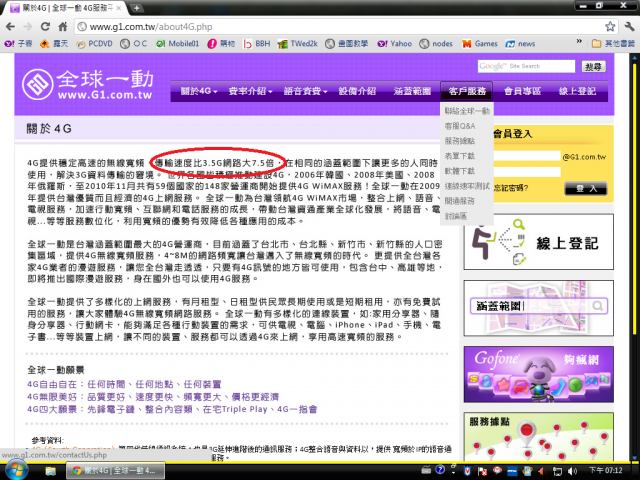Click the 搜尋 search button
This screenshot has height=480, width=640.
[593, 67]
